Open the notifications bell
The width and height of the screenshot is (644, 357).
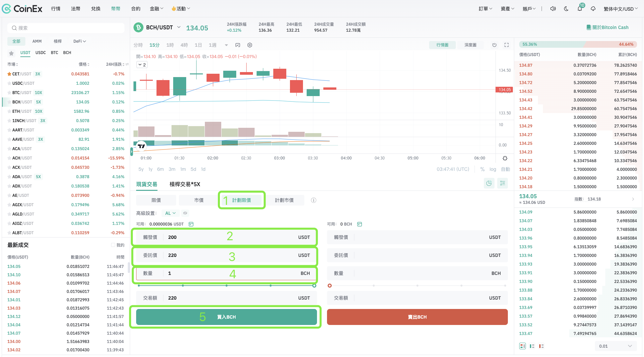coord(580,8)
